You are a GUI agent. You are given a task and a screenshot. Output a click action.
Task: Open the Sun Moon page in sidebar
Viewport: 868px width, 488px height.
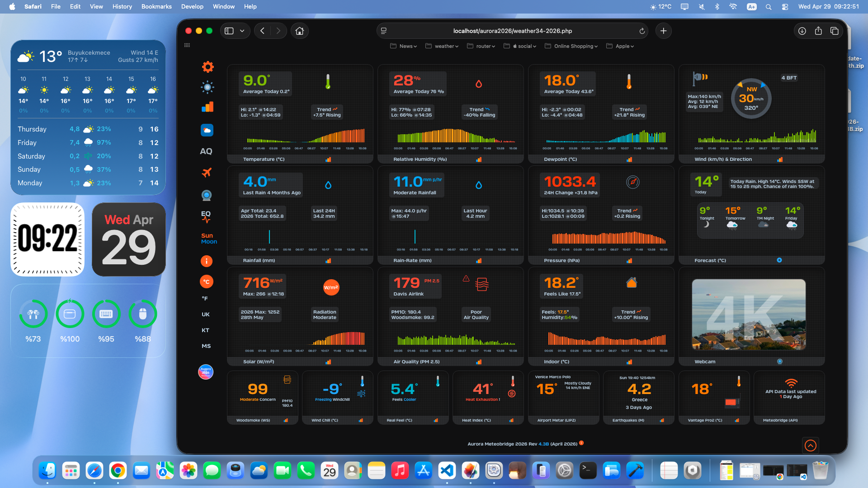click(x=208, y=238)
